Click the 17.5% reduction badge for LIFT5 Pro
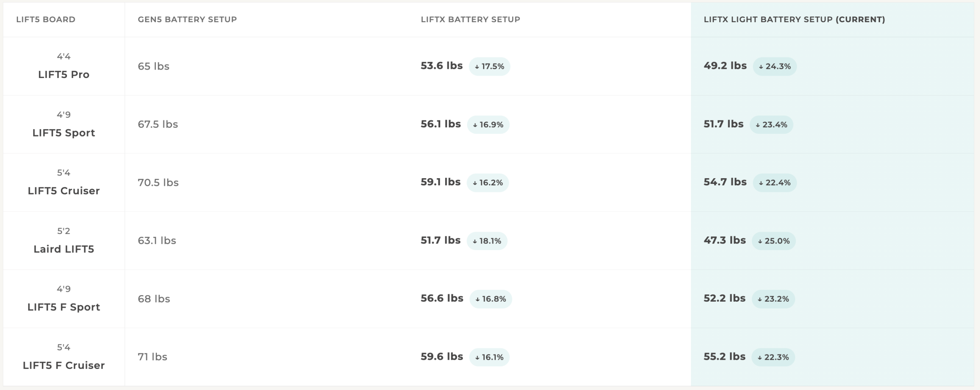The image size is (980, 390). [x=489, y=67]
